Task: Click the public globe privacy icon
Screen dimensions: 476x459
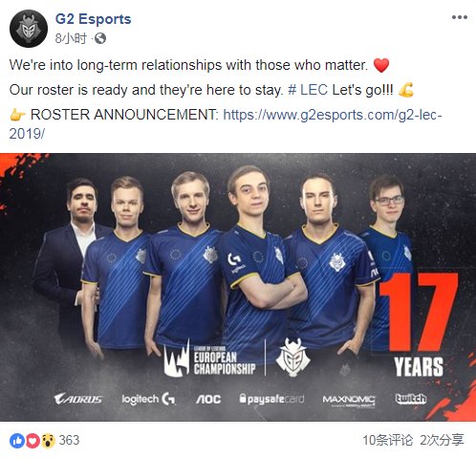Action: [x=100, y=38]
